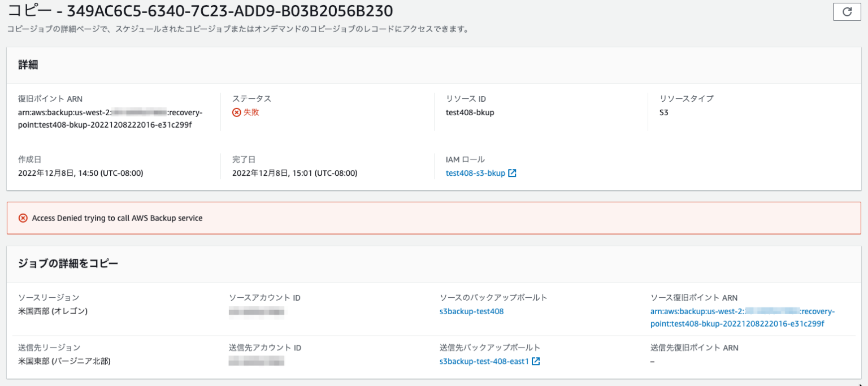Click the error icon in the Access Denied banner
This screenshot has width=868, height=386.
tap(23, 218)
